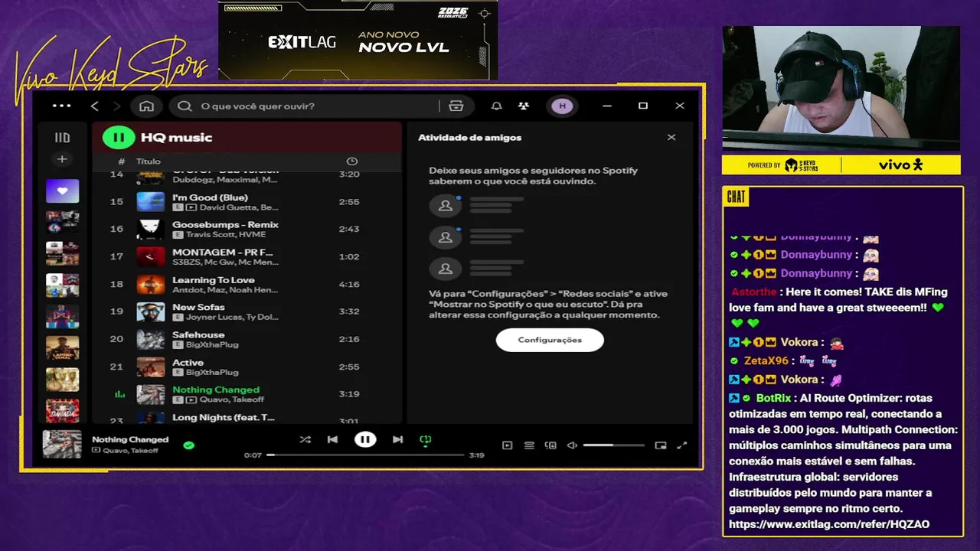Pause HQ music with green header button
This screenshot has width=980, height=551.
click(x=119, y=138)
